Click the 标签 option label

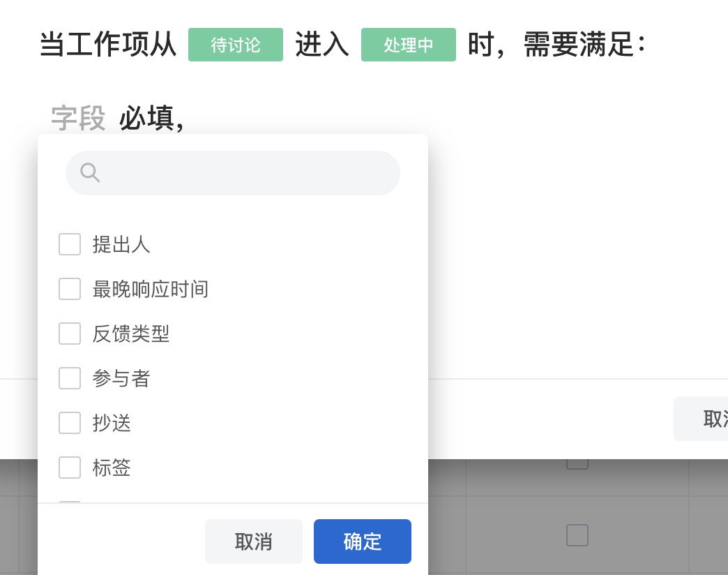tap(112, 468)
